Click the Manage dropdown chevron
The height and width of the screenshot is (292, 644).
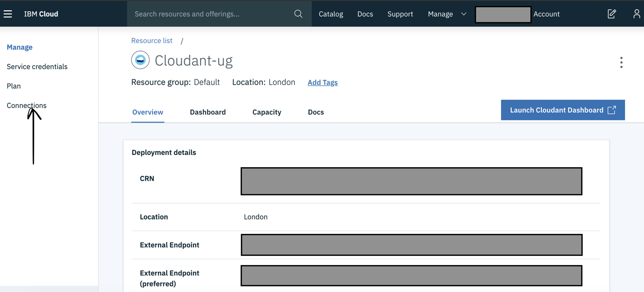click(464, 14)
